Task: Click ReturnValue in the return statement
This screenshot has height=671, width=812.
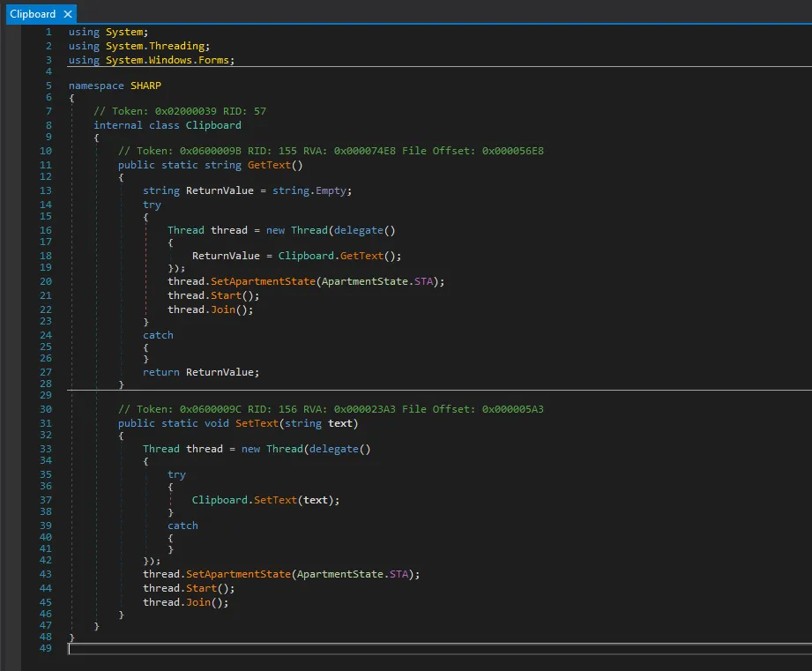Action: (x=220, y=372)
